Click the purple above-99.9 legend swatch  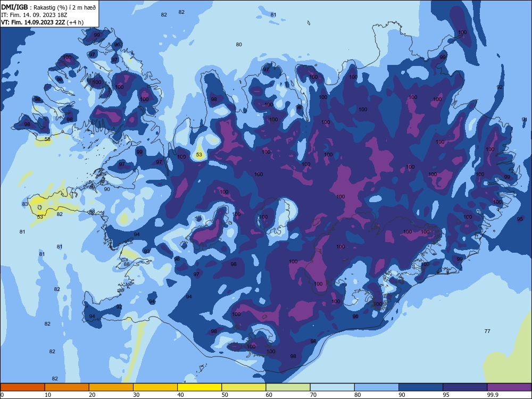tap(509, 387)
